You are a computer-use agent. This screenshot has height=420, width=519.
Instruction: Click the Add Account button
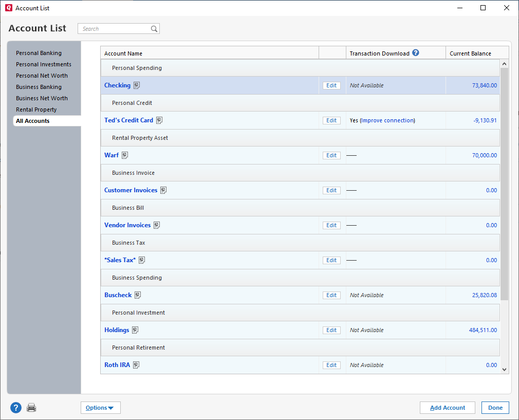tap(447, 407)
